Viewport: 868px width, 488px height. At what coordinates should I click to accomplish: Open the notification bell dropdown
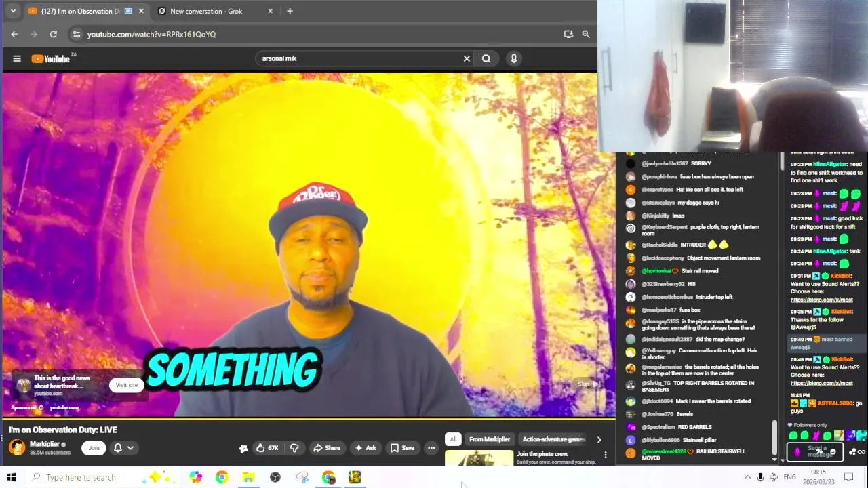pyautogui.click(x=123, y=447)
